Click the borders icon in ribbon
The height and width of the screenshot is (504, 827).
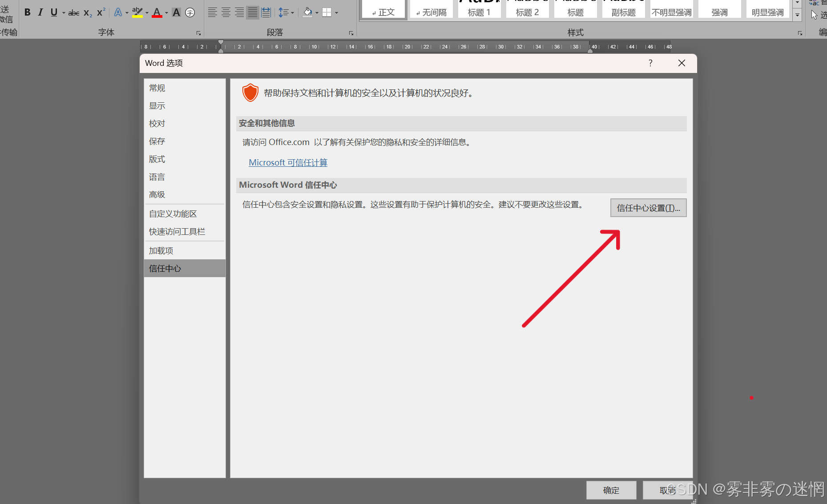tap(327, 12)
